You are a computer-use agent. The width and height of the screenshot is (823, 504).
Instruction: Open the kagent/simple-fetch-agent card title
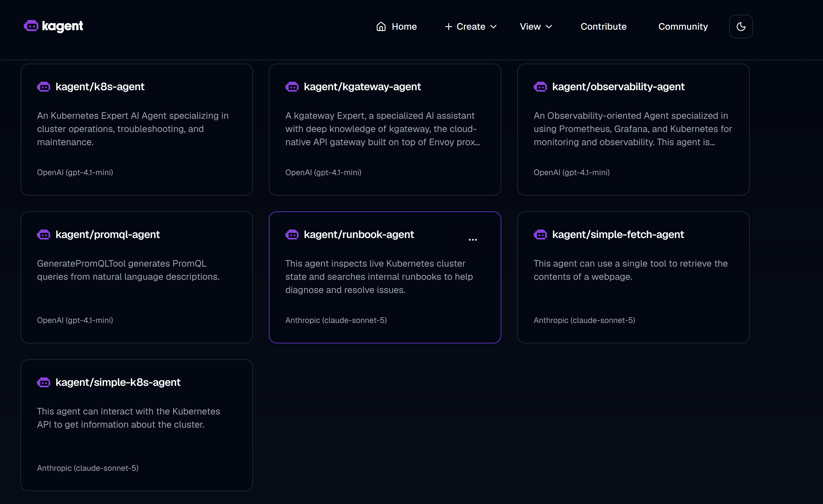[x=618, y=235]
